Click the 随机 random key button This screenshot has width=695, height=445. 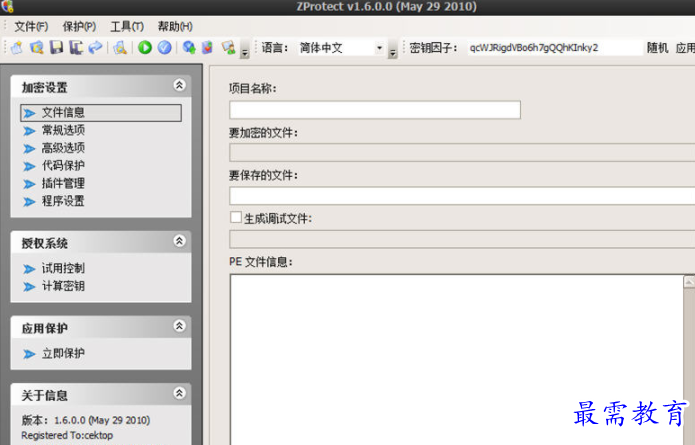pyautogui.click(x=658, y=47)
